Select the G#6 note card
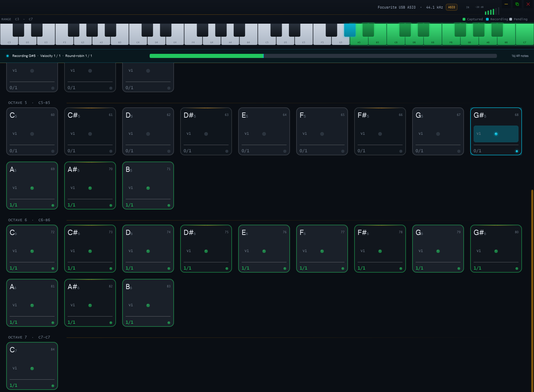 pyautogui.click(x=496, y=249)
